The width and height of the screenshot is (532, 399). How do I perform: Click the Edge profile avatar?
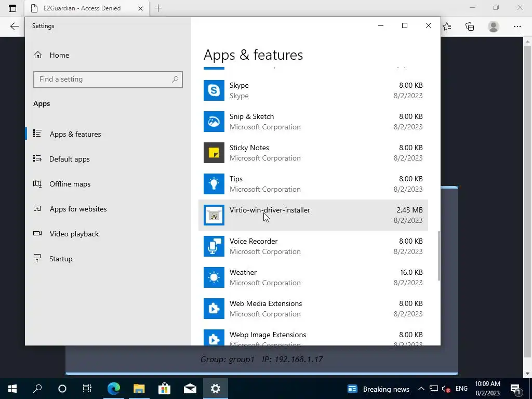pyautogui.click(x=494, y=26)
